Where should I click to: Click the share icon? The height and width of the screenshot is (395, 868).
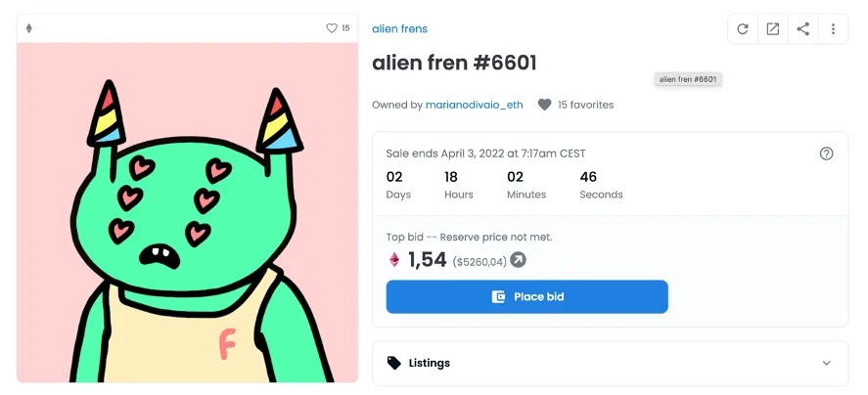tap(803, 29)
